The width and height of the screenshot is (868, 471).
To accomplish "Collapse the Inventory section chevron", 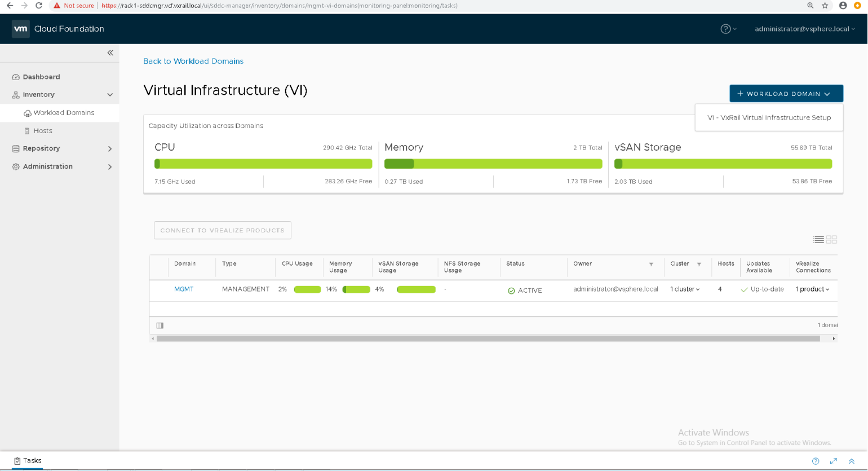I will click(x=110, y=95).
